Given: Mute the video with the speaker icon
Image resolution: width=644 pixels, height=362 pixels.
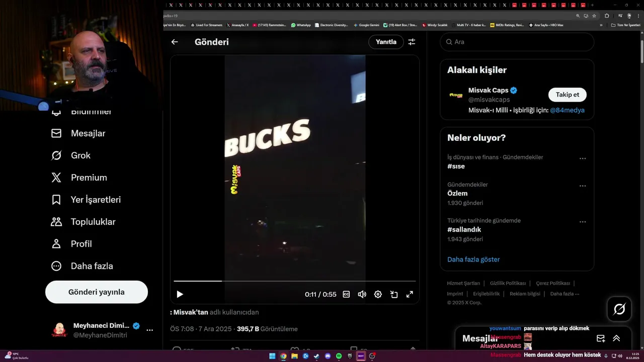Looking at the screenshot, I should pyautogui.click(x=362, y=294).
